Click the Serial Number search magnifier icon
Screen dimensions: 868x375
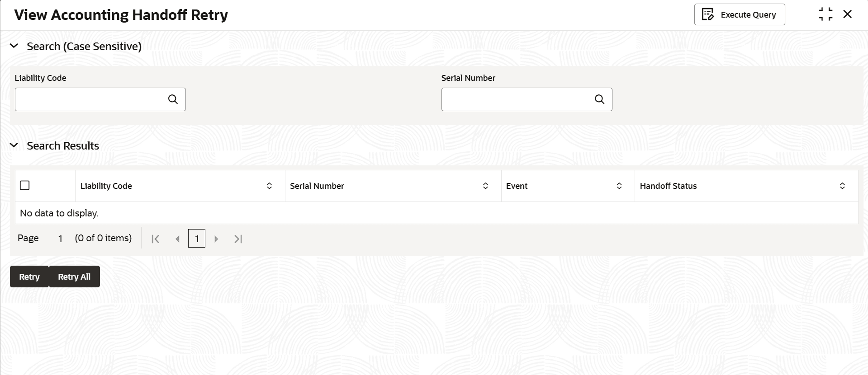click(599, 99)
